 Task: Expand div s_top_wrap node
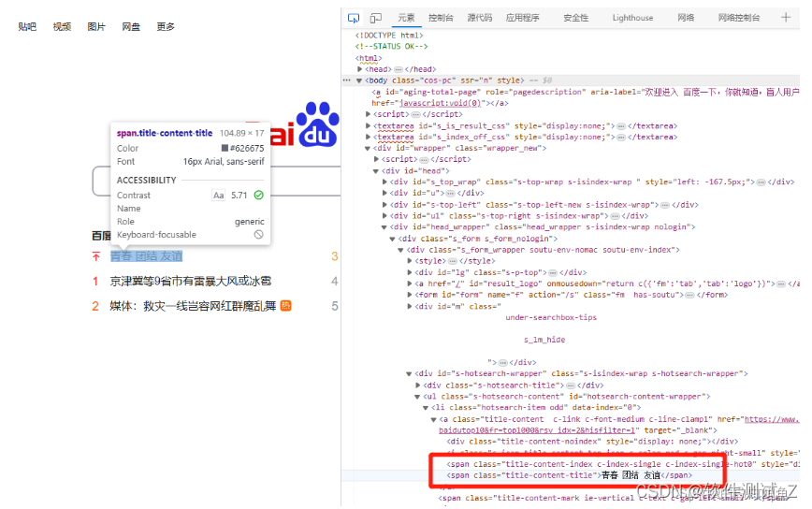coord(384,182)
